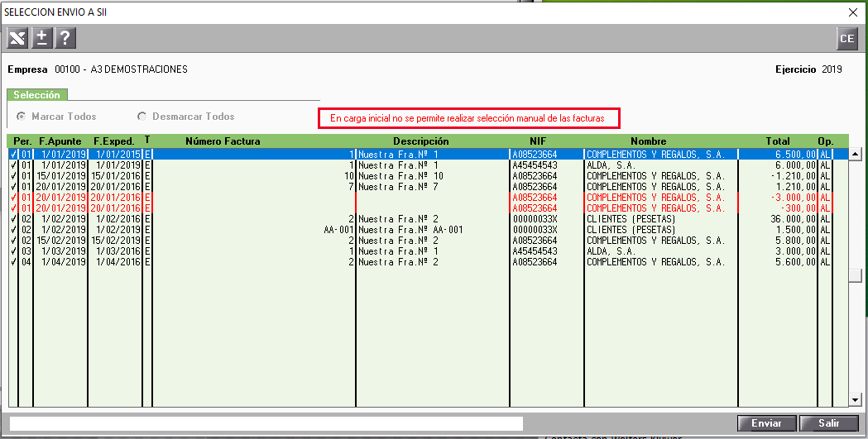This screenshot has width=868, height=439.
Task: Click the Per. column header
Action: point(22,141)
